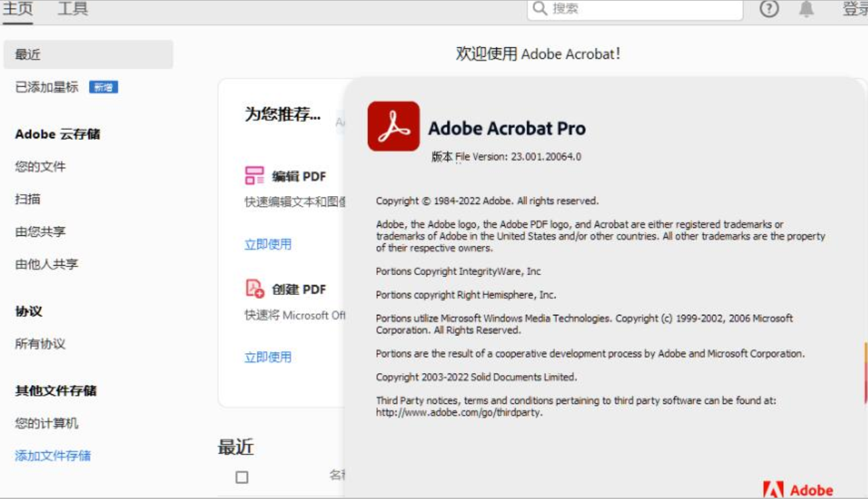Switch to the 工具 tab
This screenshot has width=868, height=499.
pyautogui.click(x=72, y=9)
